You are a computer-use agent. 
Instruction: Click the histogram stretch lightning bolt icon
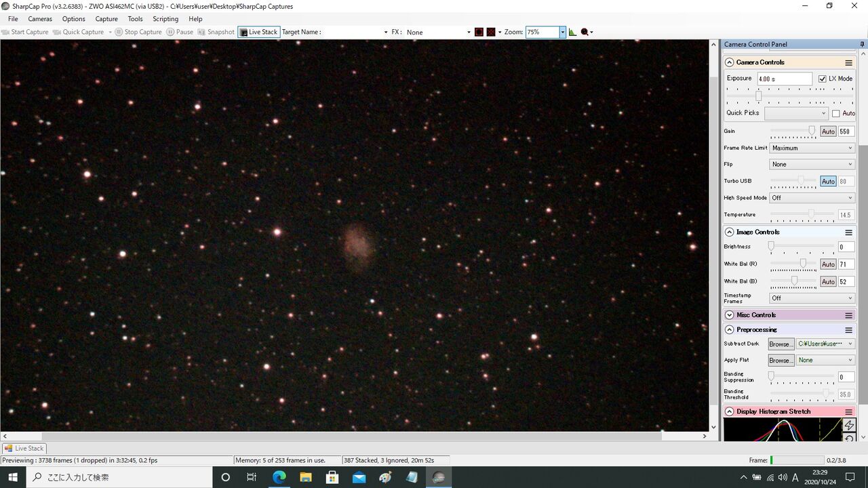coord(849,425)
